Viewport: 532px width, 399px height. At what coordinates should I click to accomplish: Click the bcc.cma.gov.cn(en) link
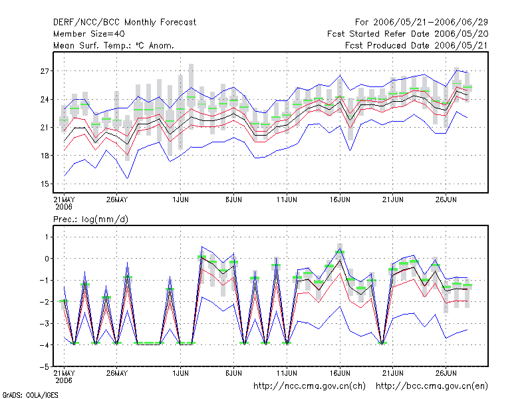click(x=432, y=386)
